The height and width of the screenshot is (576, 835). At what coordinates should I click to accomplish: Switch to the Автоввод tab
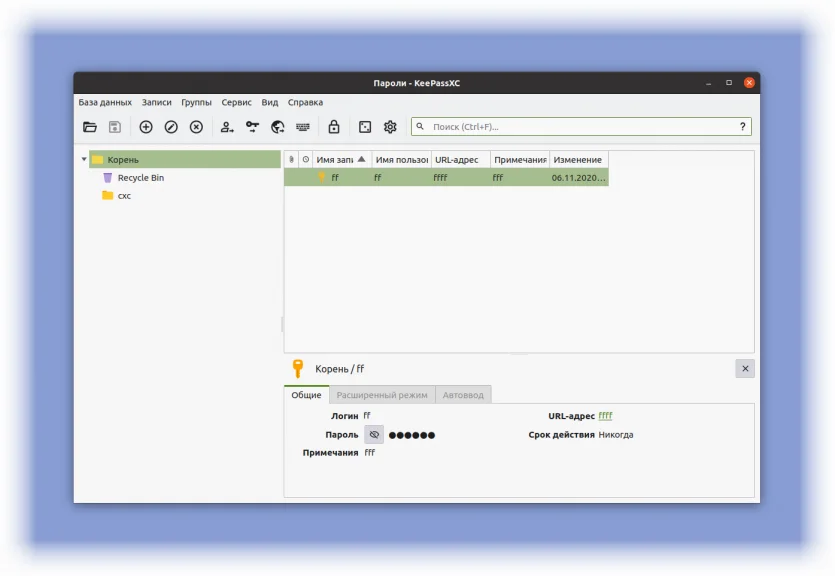pos(463,395)
